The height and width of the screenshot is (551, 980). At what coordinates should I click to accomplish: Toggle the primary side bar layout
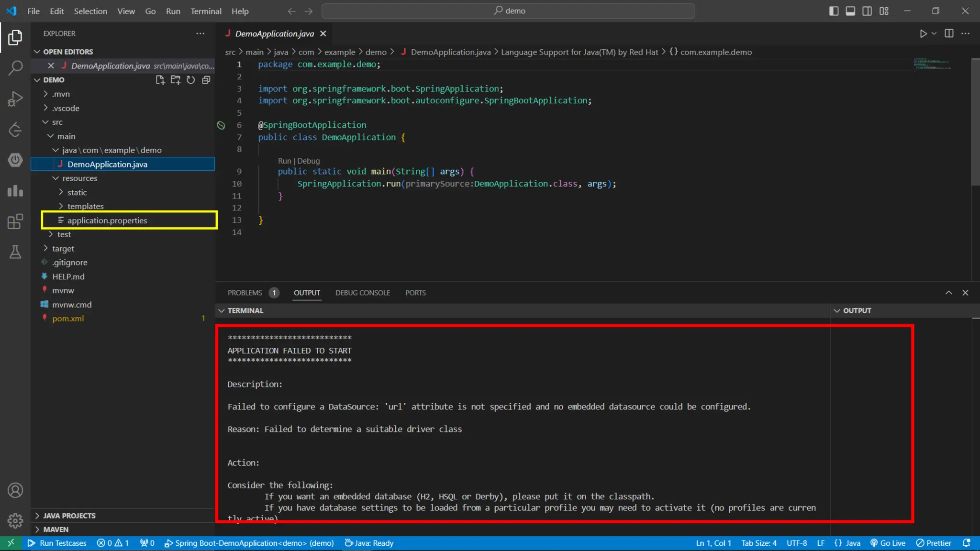(x=834, y=11)
